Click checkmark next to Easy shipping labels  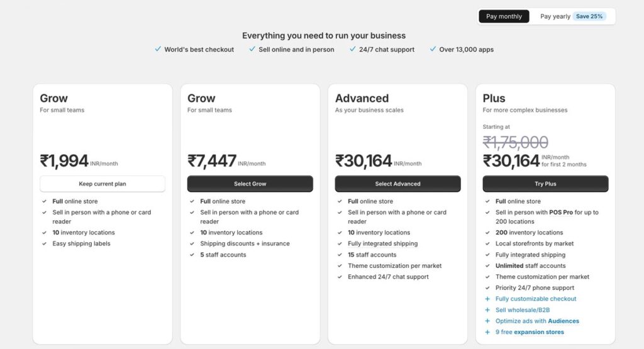coord(44,243)
